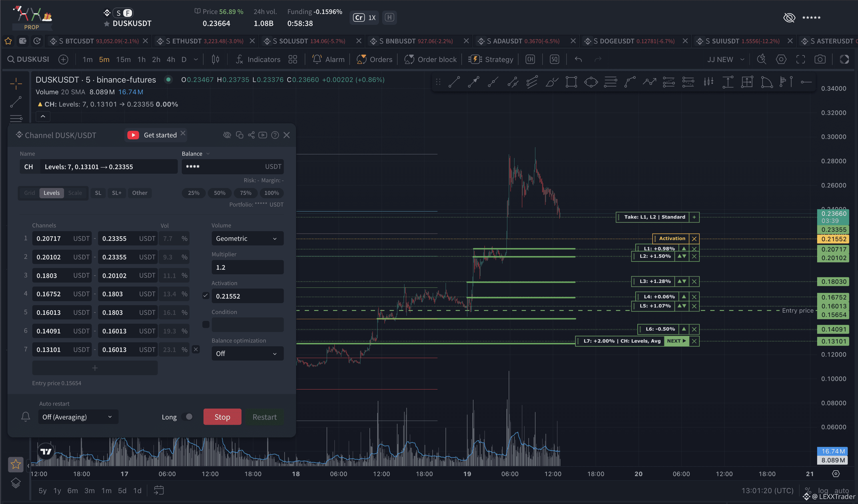The width and height of the screenshot is (858, 504).
Task: Open the layers icon at bottom left
Action: (16, 483)
